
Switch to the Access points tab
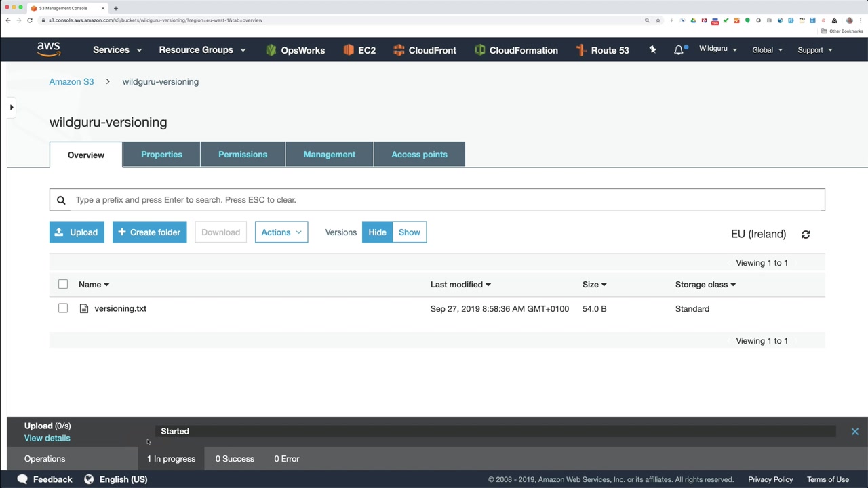click(x=419, y=155)
